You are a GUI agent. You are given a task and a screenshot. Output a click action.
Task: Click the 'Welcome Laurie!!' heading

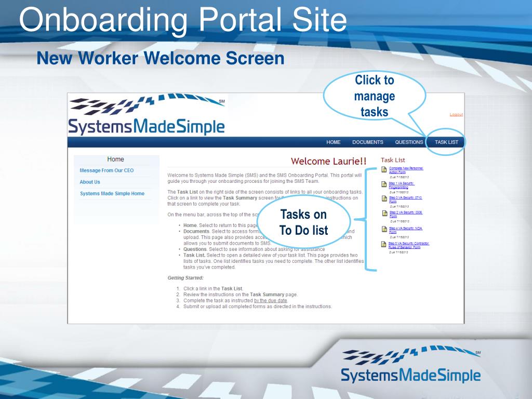pyautogui.click(x=329, y=161)
